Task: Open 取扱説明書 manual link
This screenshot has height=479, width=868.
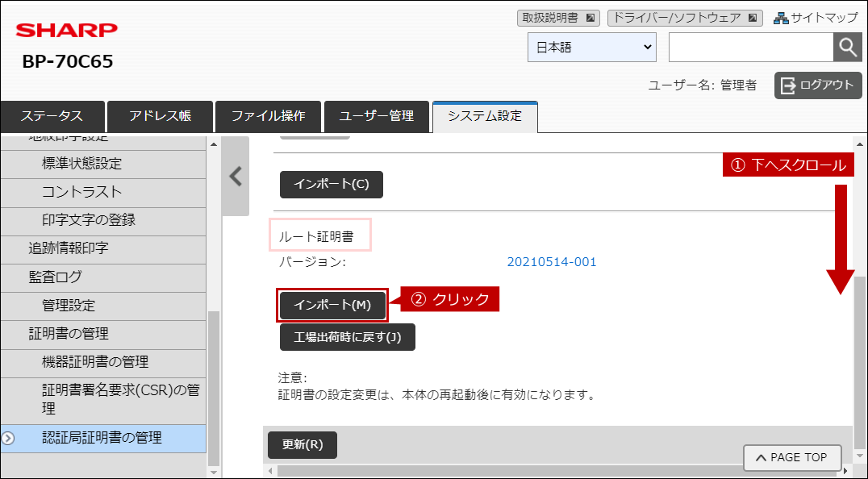Action: [558, 18]
